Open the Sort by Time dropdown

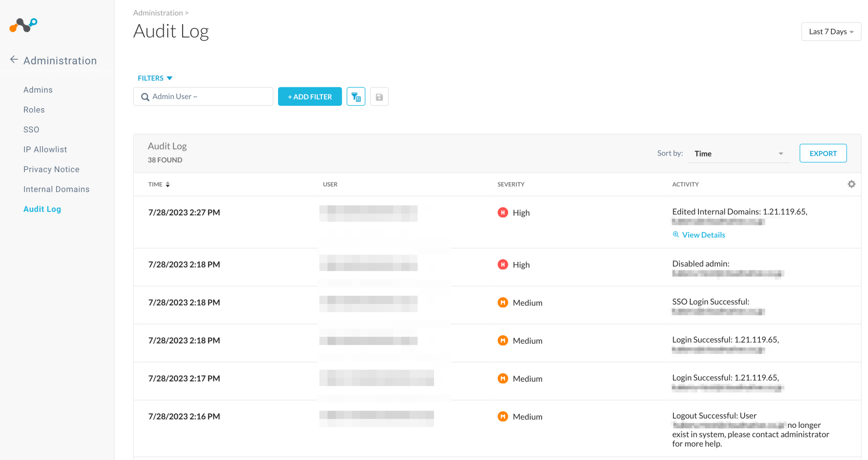pos(738,154)
